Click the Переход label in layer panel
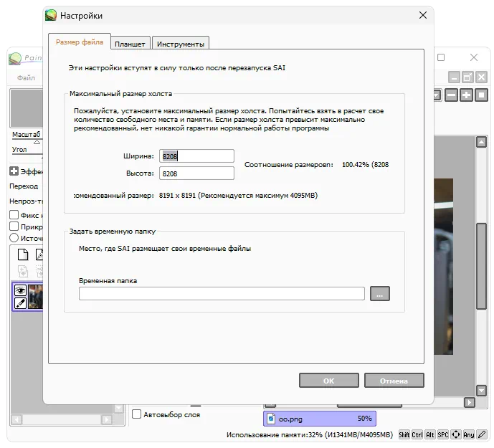Viewport: 494px width, 448px height. (24, 186)
